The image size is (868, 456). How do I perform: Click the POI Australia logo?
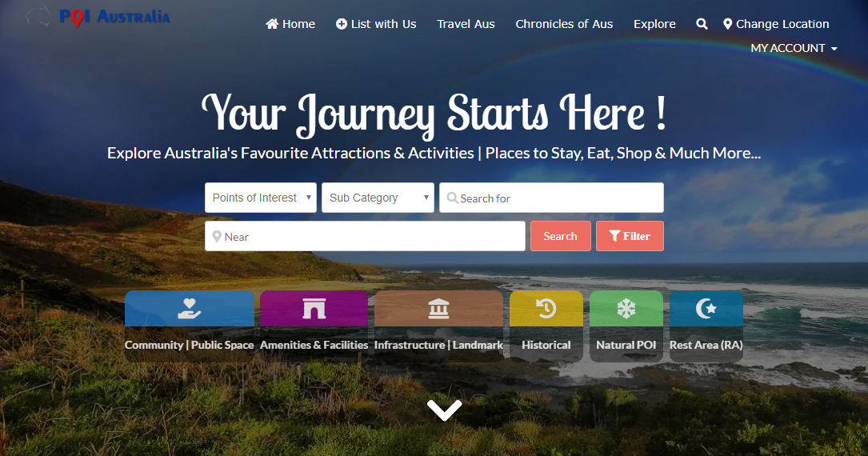(98, 17)
